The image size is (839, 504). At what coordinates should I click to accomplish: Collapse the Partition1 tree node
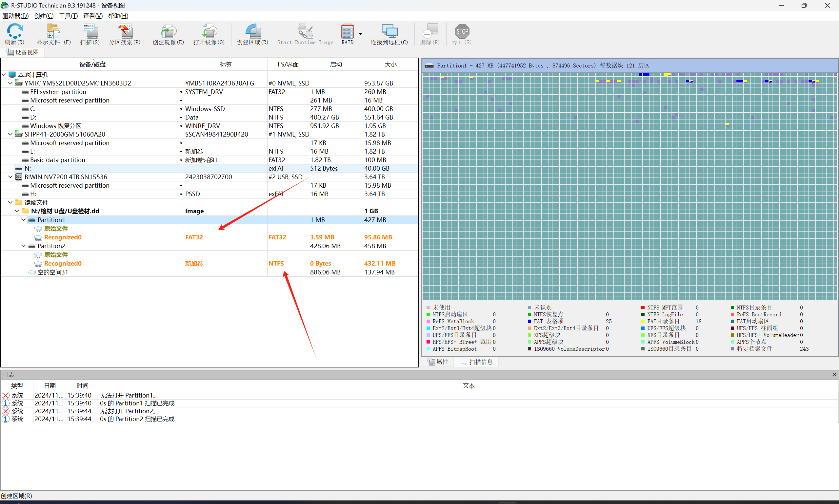pos(24,220)
